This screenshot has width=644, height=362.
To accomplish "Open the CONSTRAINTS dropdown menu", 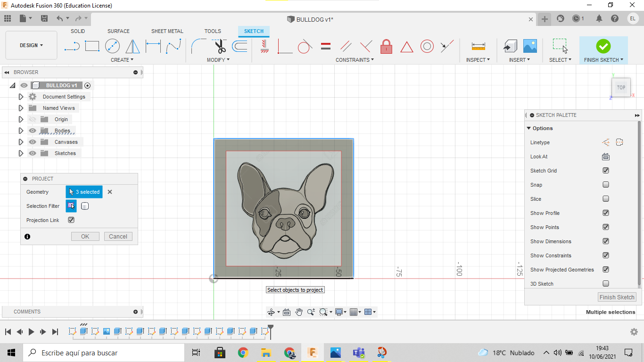I will click(x=355, y=60).
